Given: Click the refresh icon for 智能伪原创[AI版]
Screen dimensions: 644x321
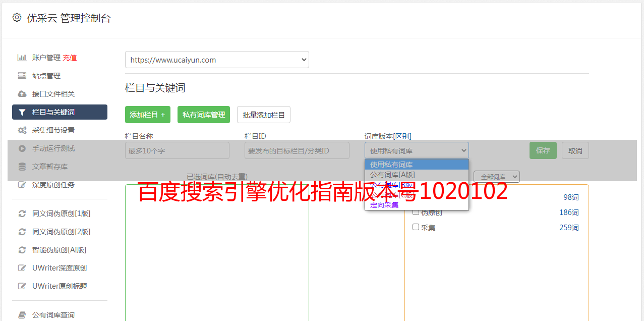Looking at the screenshot, I should [22, 250].
